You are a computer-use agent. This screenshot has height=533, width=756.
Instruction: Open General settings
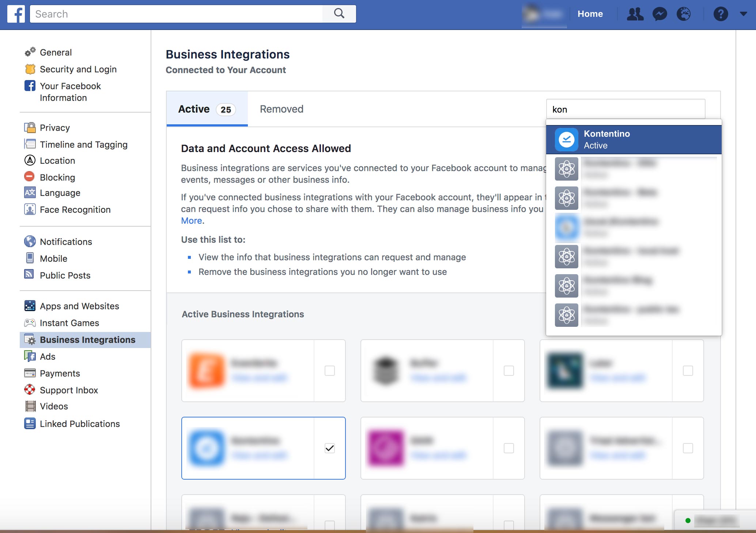(56, 52)
